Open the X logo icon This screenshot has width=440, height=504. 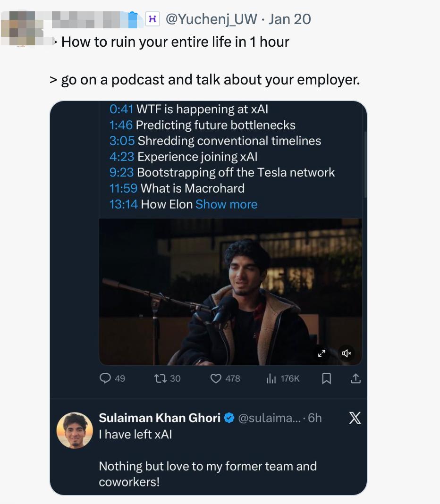[x=355, y=418]
